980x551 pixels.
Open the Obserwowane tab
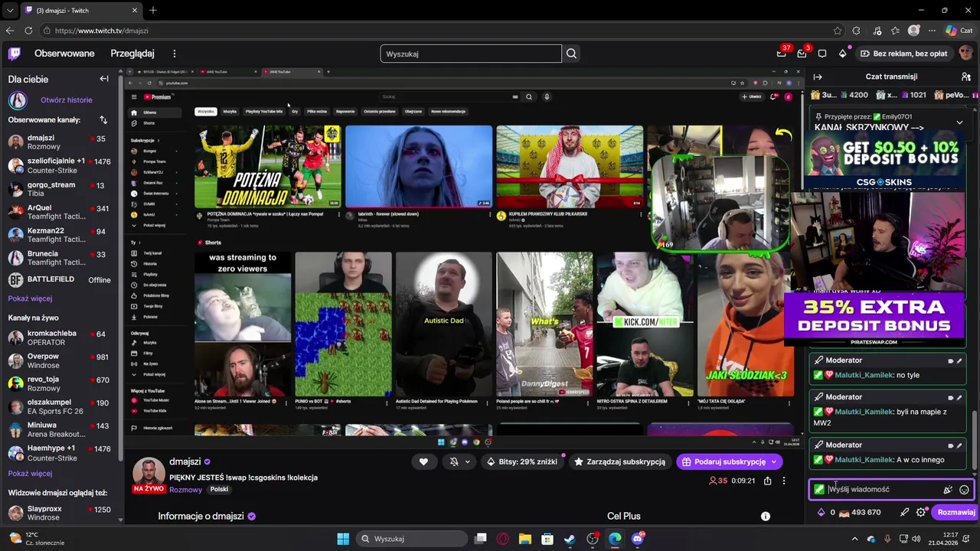click(x=64, y=54)
